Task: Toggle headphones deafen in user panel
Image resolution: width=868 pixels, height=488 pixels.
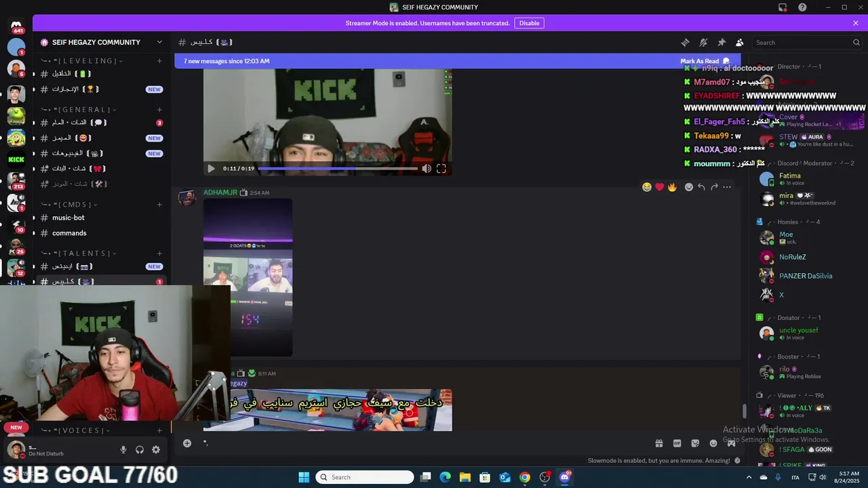Action: pyautogui.click(x=140, y=449)
